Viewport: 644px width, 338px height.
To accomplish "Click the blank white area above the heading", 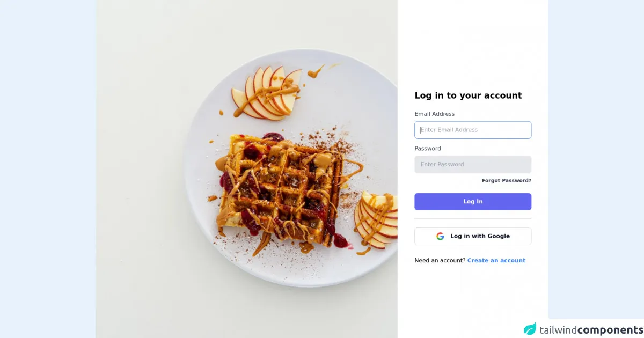I will click(473, 43).
